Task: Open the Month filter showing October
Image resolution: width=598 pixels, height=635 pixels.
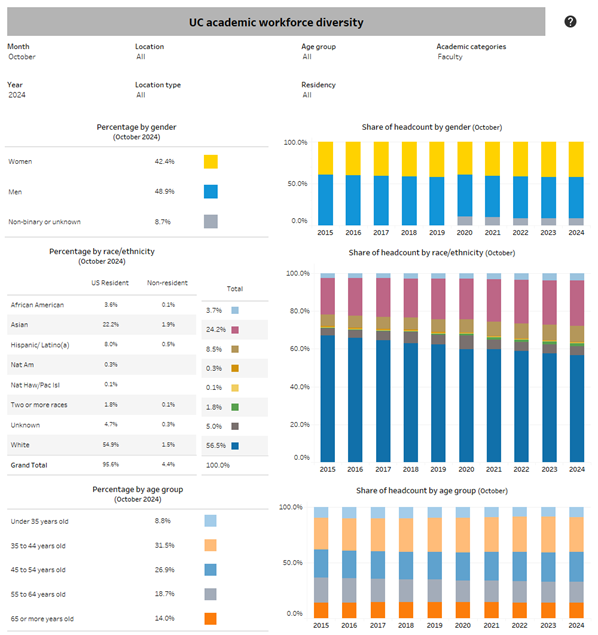Action: point(22,57)
